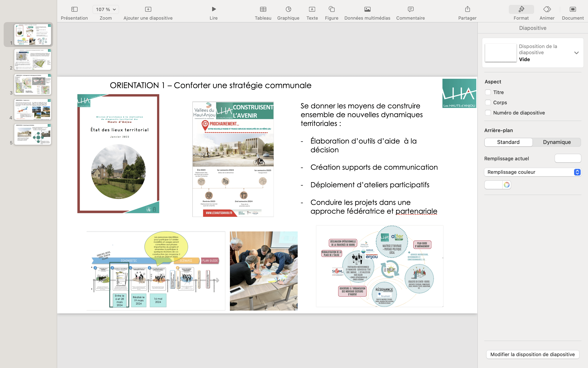The image size is (588, 368).
Task: Enable the Numéro de diapositive checkbox
Action: point(488,113)
